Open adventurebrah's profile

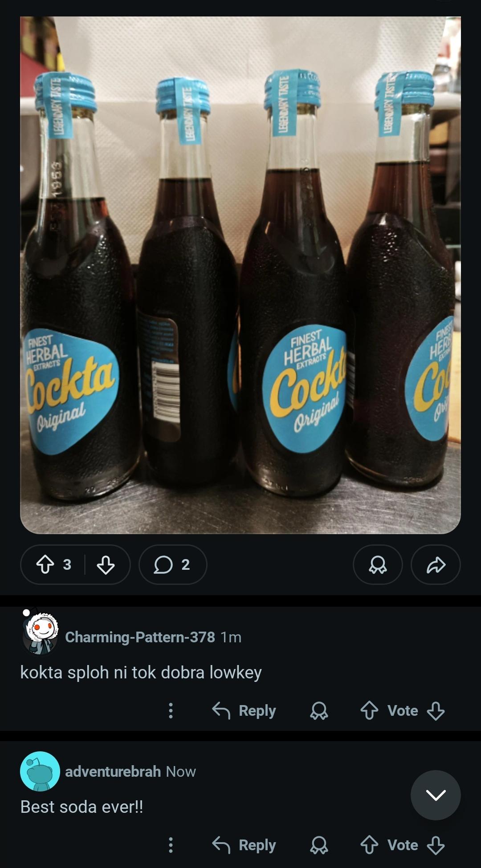113,771
